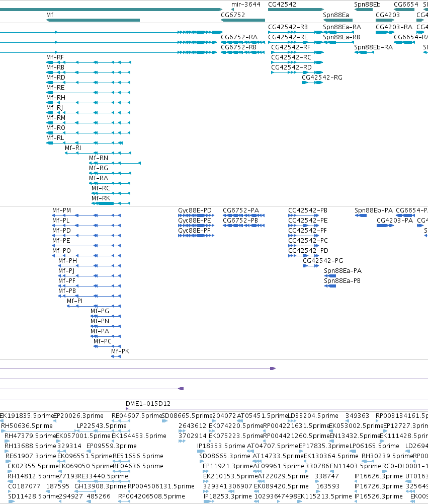Select transcript Mf-RJ
Screen dimensions: 428x504
(89, 113)
